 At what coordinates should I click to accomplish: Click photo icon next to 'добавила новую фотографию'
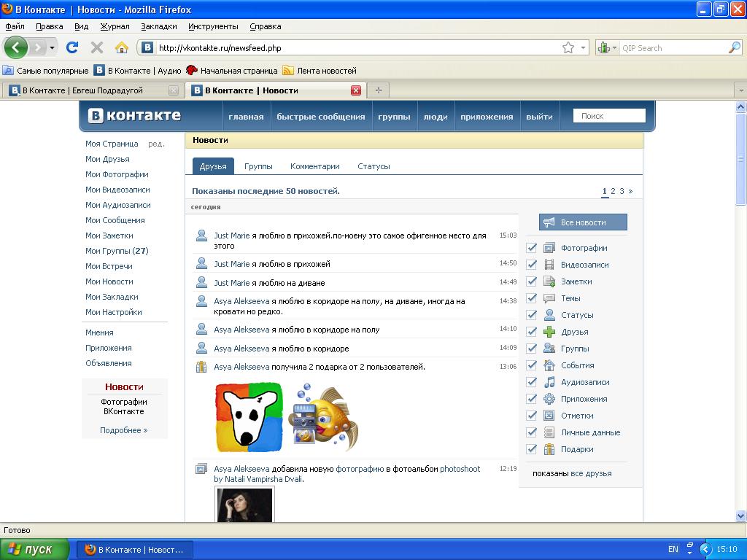201,469
